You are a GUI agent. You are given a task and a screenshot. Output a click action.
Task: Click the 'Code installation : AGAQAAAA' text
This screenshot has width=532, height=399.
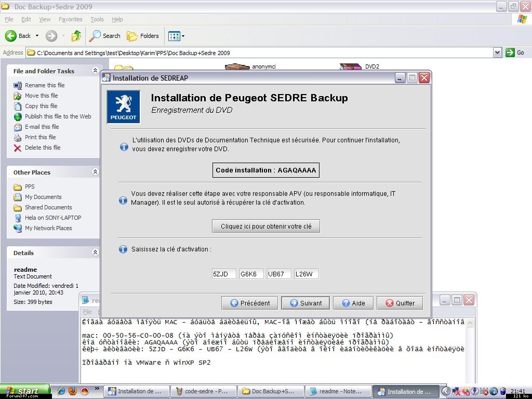pyautogui.click(x=266, y=170)
